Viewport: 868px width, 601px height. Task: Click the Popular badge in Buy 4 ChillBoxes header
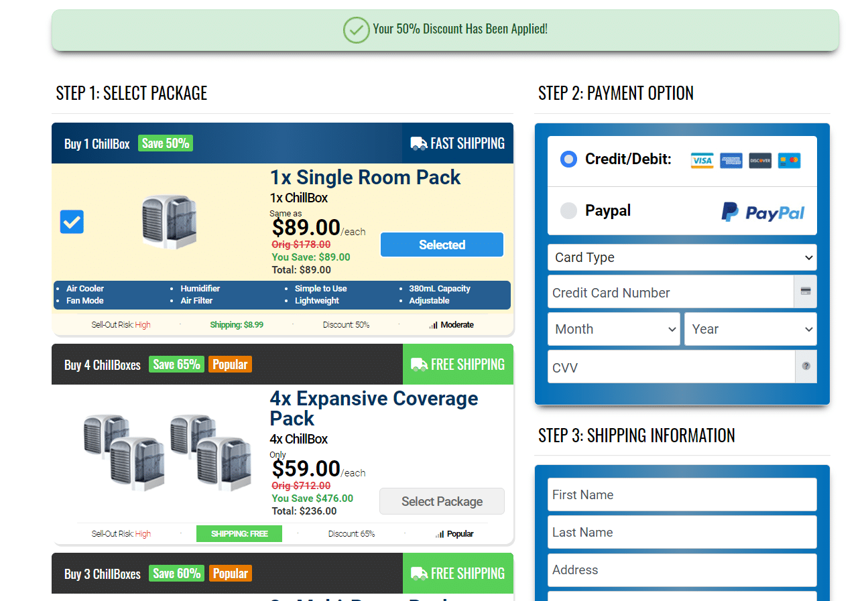click(x=230, y=364)
